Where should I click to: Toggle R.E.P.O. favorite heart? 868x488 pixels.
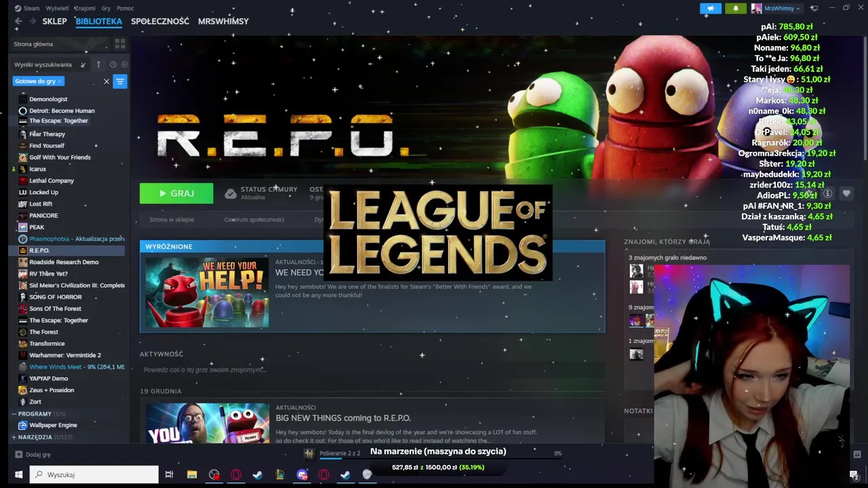coord(846,194)
